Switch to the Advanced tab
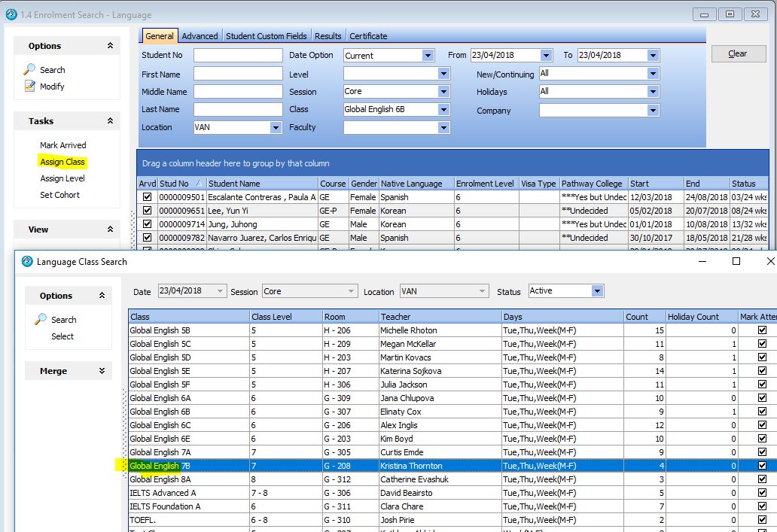The width and height of the screenshot is (777, 532). (200, 36)
